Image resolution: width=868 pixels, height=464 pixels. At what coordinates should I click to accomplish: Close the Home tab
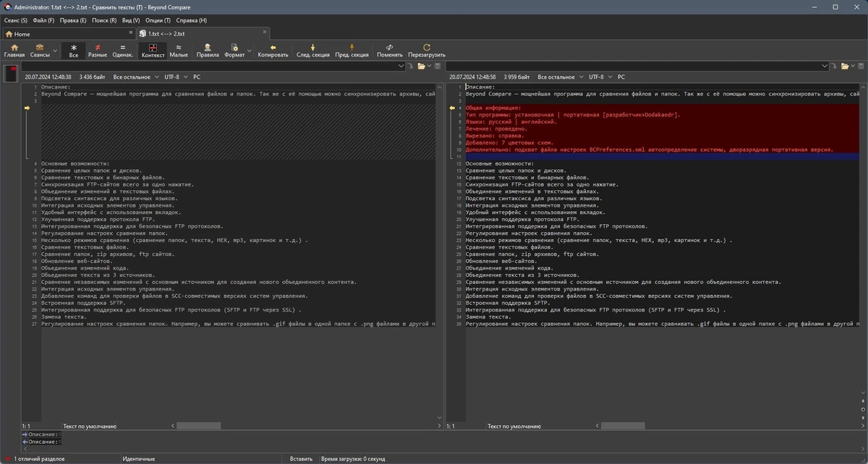(x=131, y=34)
